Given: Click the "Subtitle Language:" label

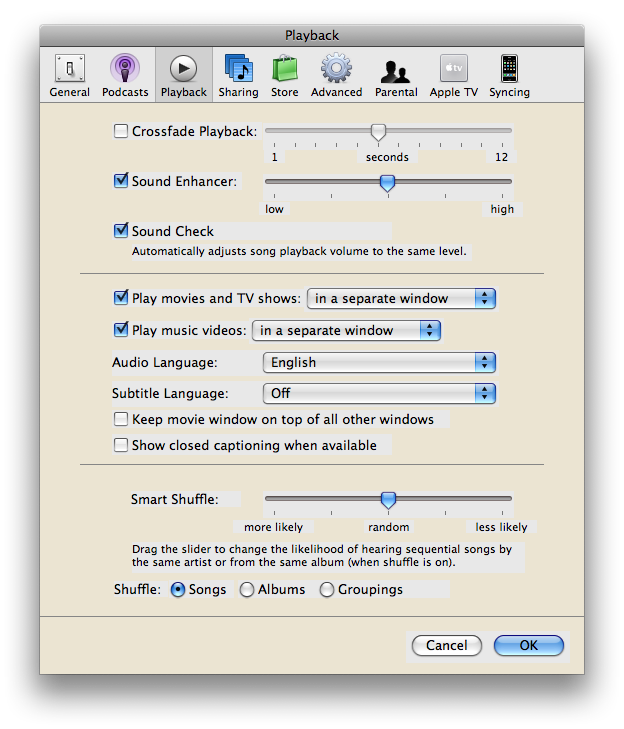Looking at the screenshot, I should [170, 394].
